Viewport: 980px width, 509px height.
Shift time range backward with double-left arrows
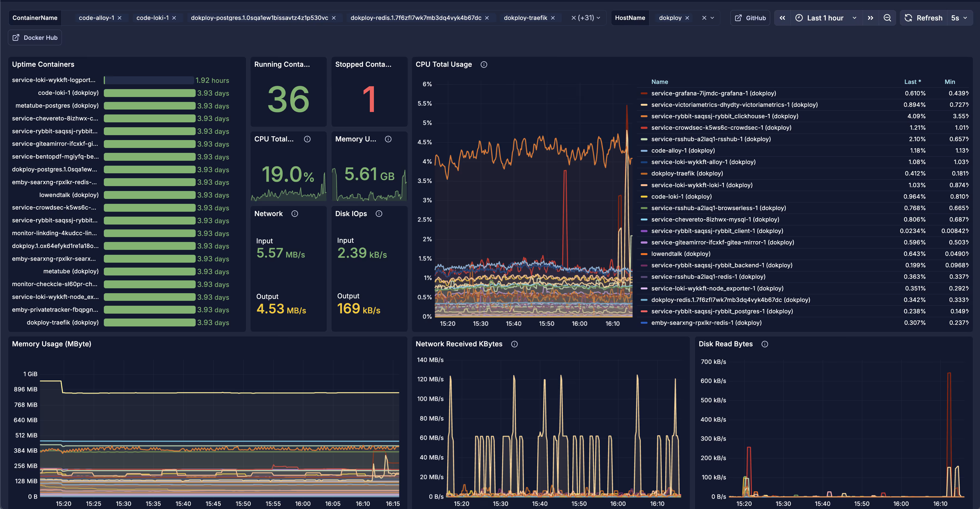[x=782, y=18]
